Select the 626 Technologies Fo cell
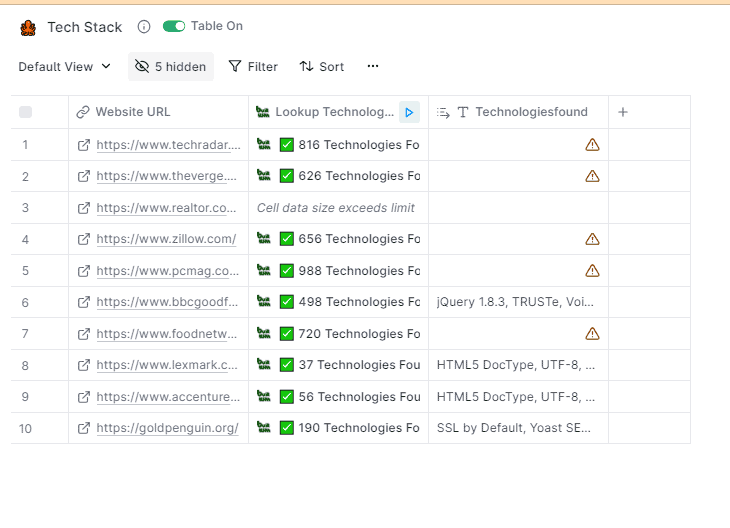This screenshot has width=730, height=528. [338, 176]
